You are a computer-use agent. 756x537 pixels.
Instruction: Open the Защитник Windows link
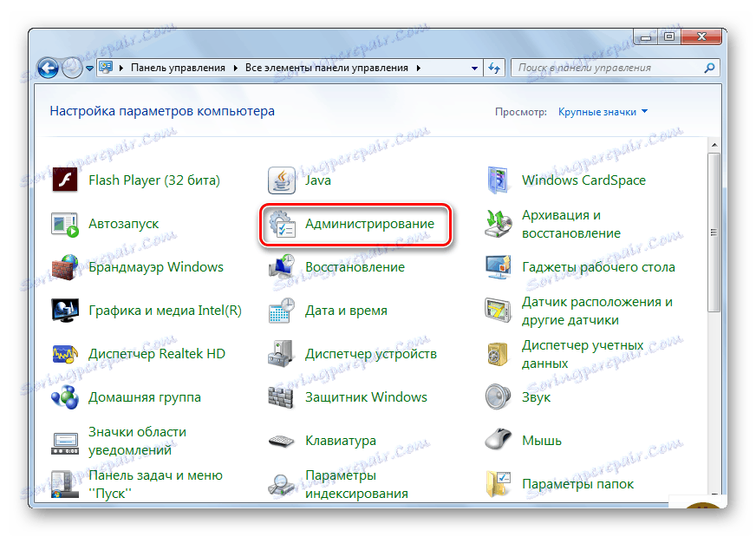pos(366,397)
